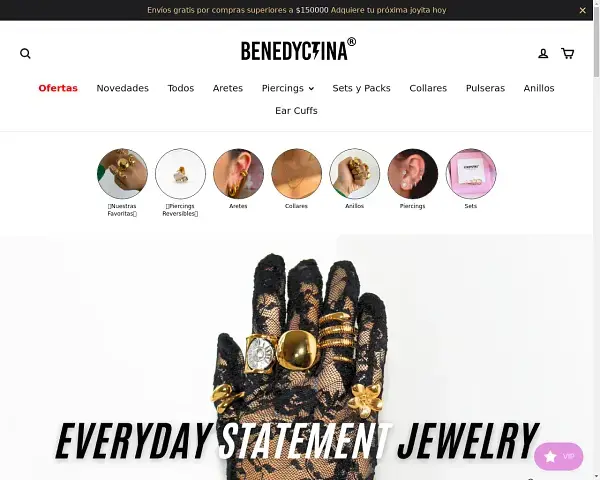This screenshot has height=480, width=600.
Task: Select the Nuestras Favoritas circle thumbnail
Action: [122, 173]
